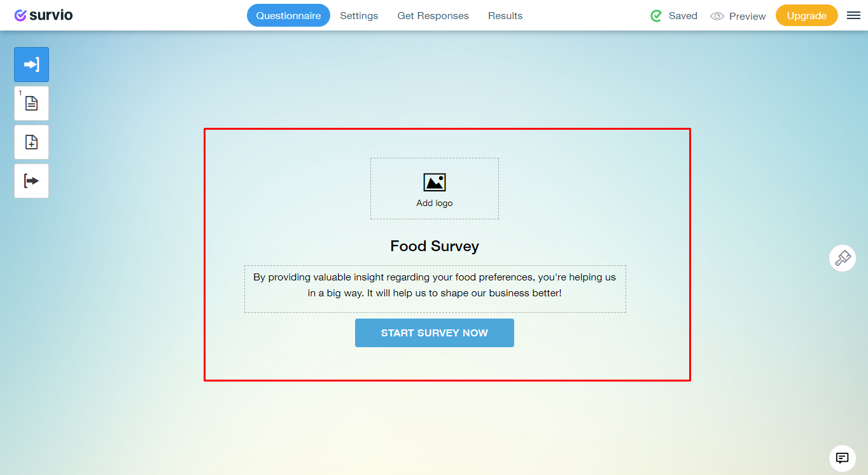Open the chat support bubble icon

pos(843,458)
